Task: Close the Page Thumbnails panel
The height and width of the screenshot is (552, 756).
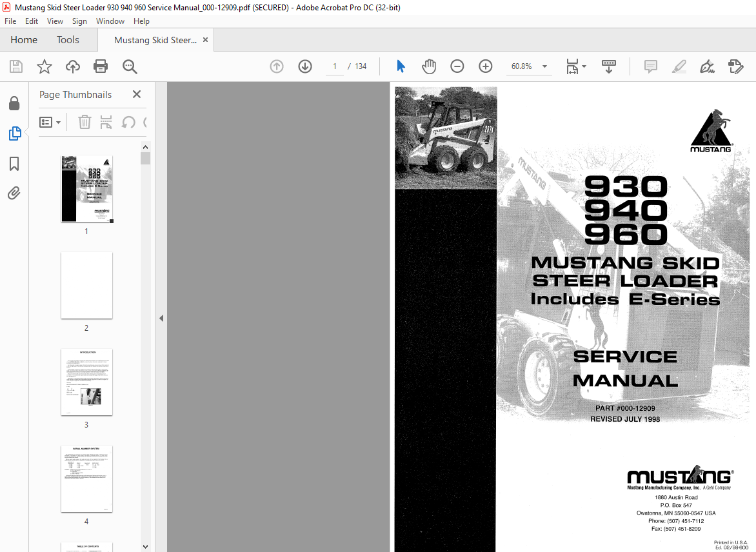Action: [x=137, y=95]
